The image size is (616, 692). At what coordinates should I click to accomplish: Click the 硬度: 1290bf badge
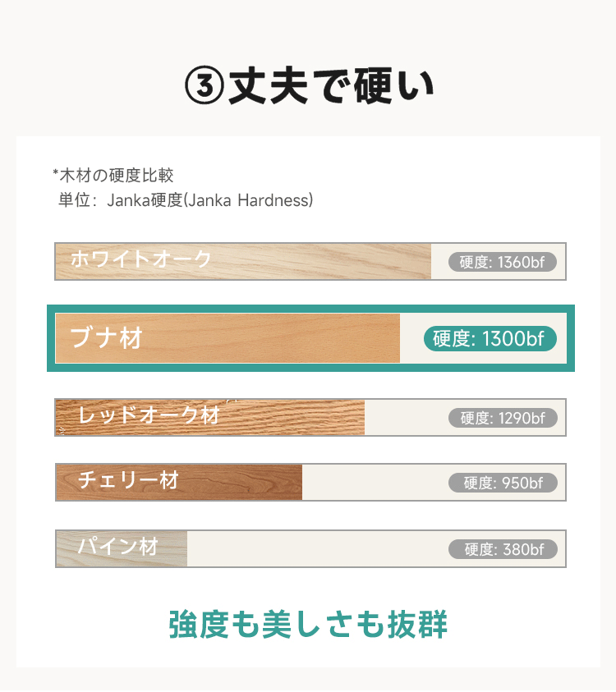click(x=503, y=418)
